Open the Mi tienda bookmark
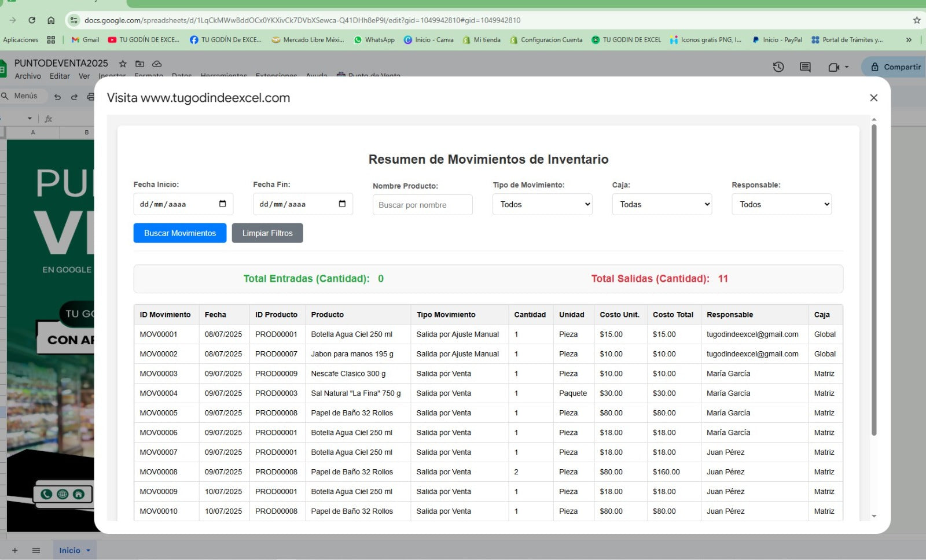Screen dimensions: 926x560 [x=482, y=40]
